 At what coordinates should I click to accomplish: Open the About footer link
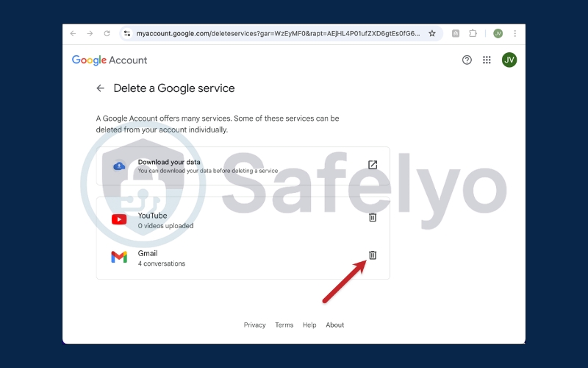tap(335, 325)
